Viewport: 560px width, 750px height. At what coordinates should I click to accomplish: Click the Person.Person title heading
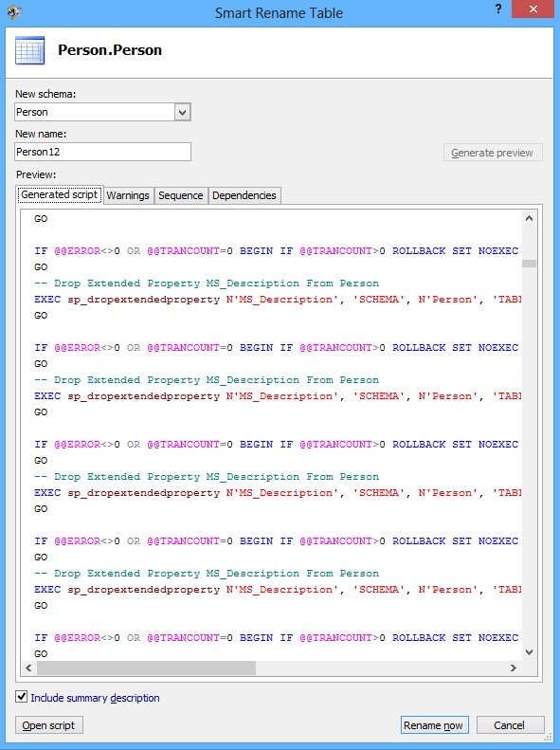point(110,50)
